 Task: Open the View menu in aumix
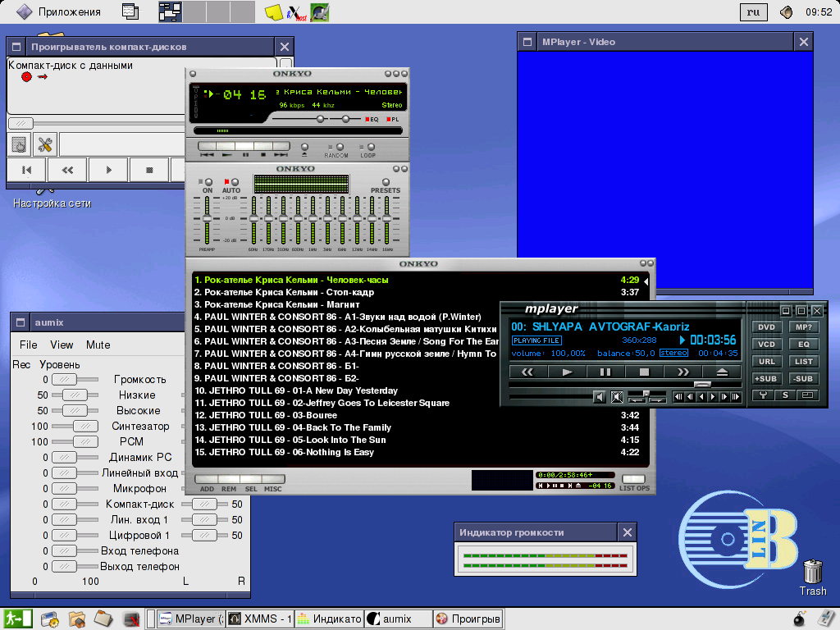pyautogui.click(x=62, y=345)
